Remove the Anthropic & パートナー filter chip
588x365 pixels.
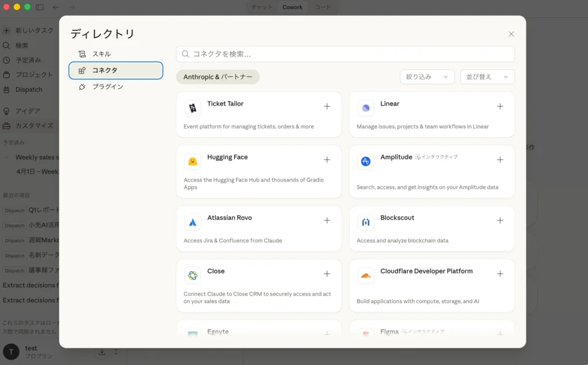click(218, 76)
